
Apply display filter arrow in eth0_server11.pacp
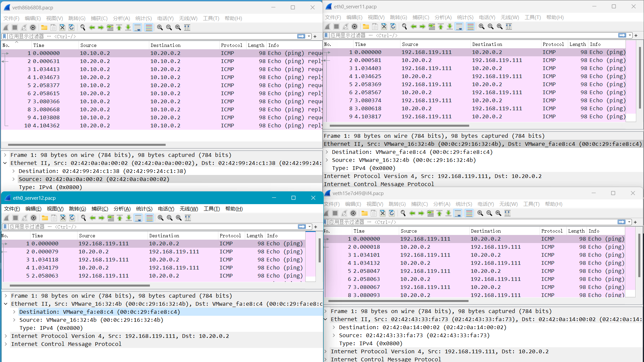tap(623, 35)
